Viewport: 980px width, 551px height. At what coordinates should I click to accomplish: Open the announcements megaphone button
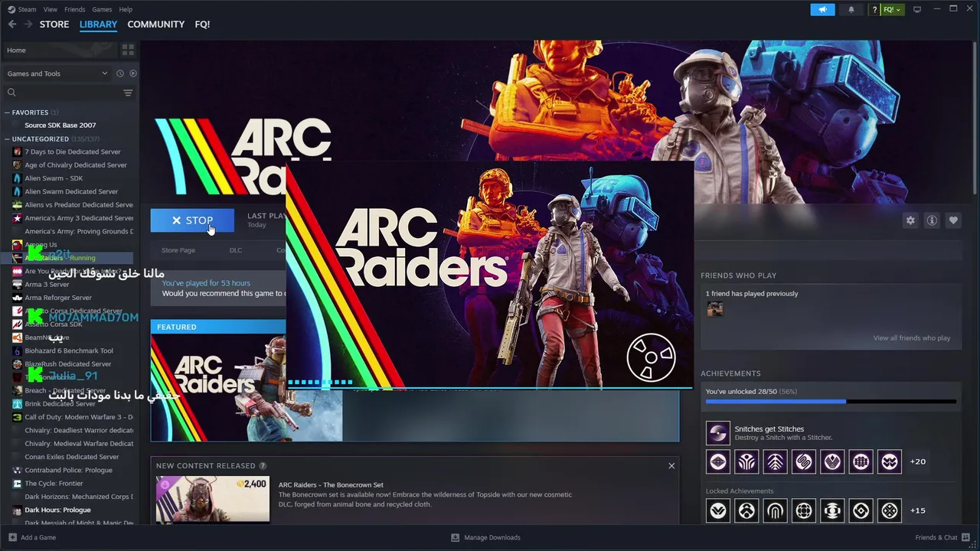[822, 9]
